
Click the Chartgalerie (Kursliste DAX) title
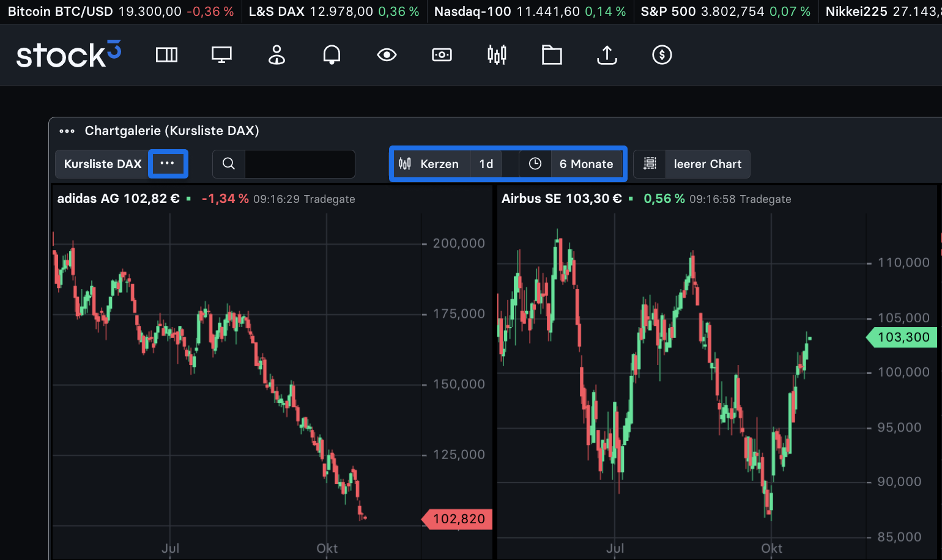[x=172, y=131]
